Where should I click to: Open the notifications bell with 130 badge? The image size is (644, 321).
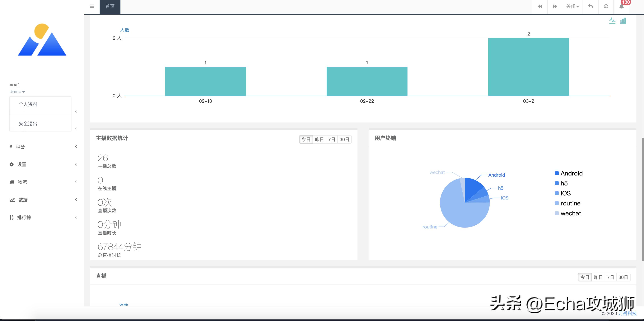(622, 6)
